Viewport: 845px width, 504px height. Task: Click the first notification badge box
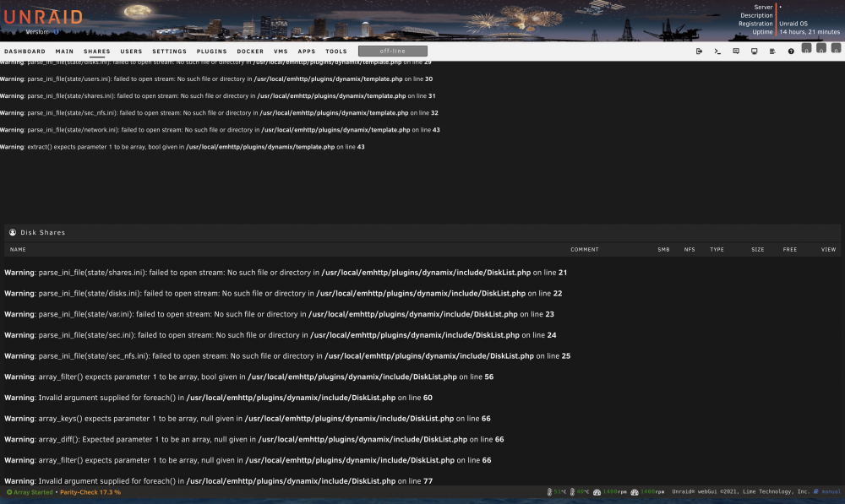point(806,48)
